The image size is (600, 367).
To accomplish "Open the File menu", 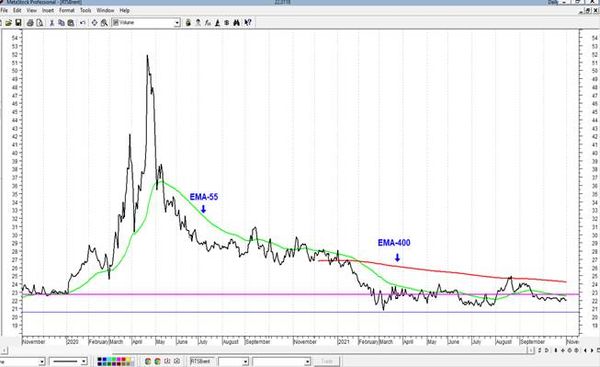I will tap(4, 10).
